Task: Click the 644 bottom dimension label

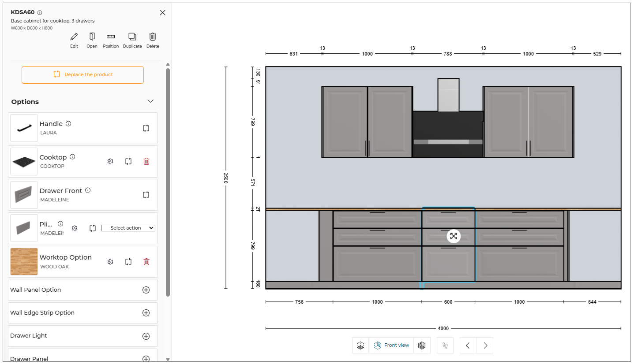Action: coord(592,302)
